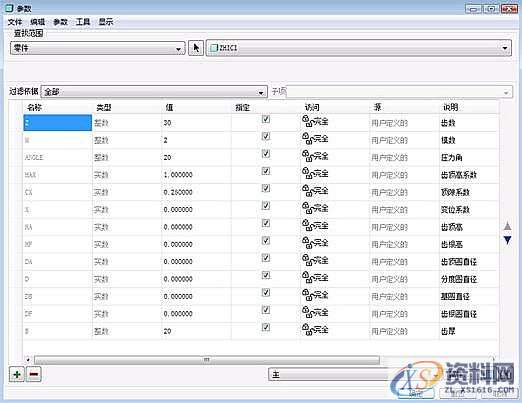This screenshot has height=403, width=522.
Task: Open the 文件 menu
Action: 15,22
